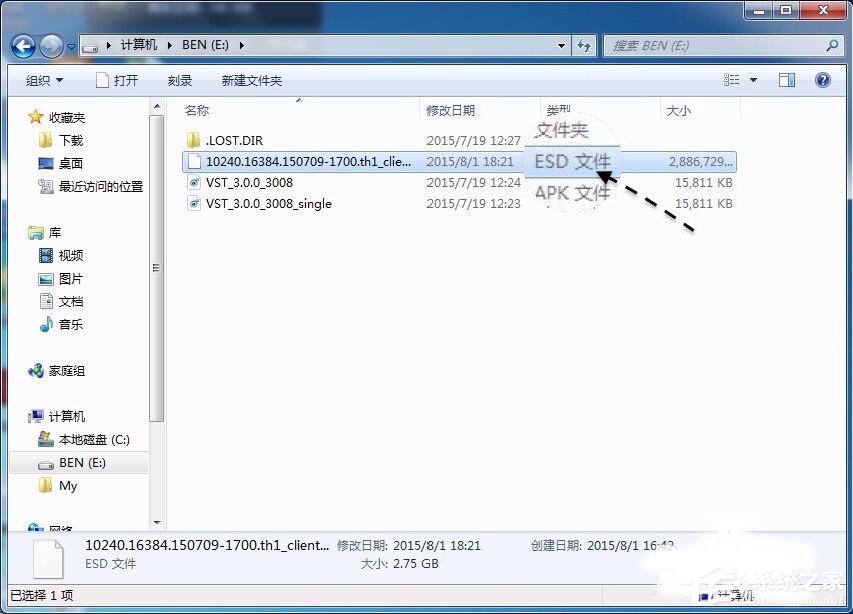Click the back navigation arrow
Image resolution: width=853 pixels, height=614 pixels.
23,45
